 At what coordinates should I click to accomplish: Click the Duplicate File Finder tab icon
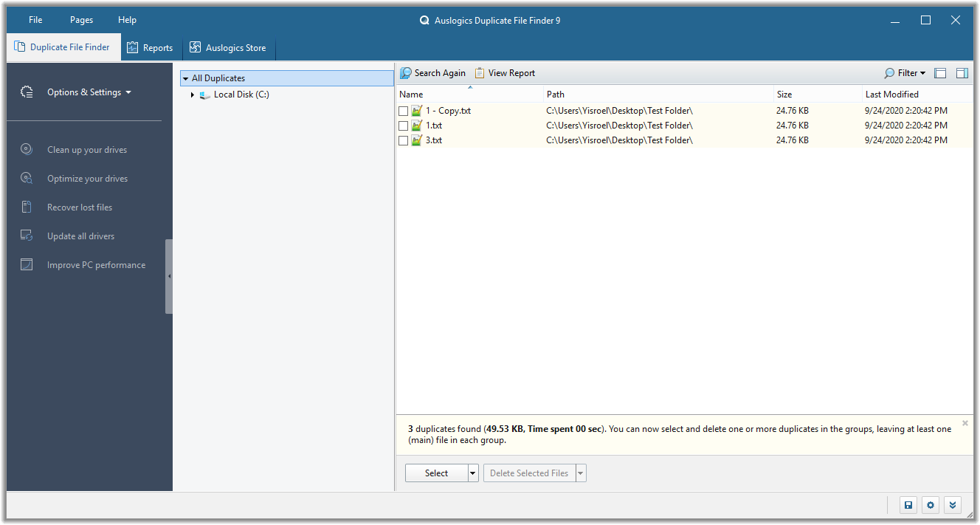20,47
